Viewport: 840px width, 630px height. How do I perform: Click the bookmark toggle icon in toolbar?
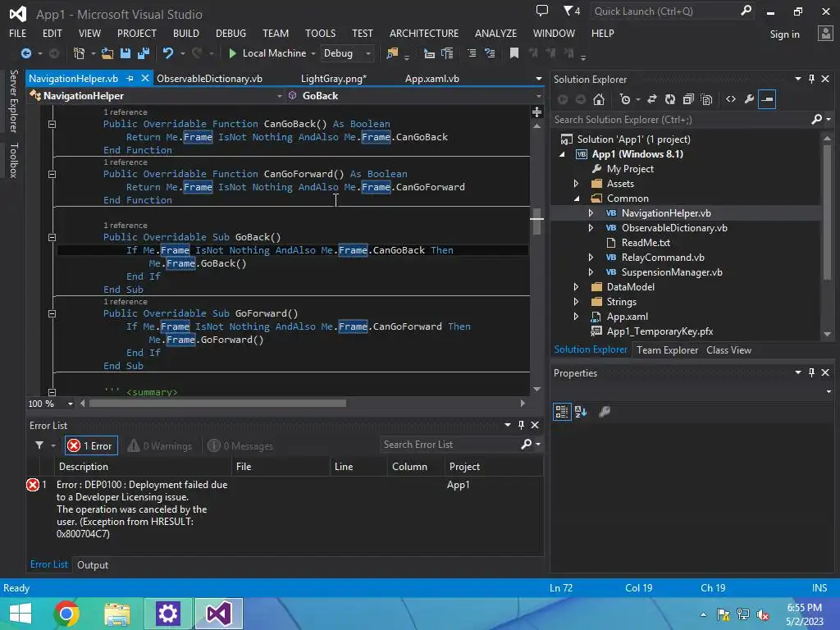(x=514, y=53)
